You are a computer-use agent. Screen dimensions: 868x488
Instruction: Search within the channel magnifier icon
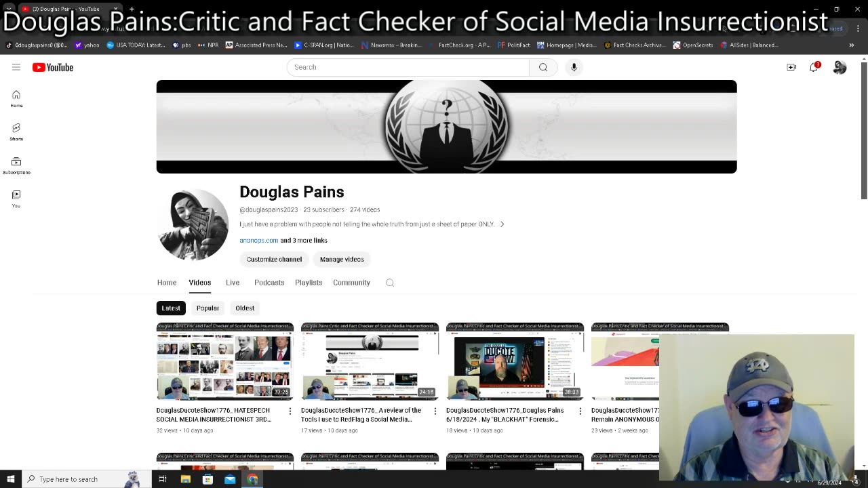click(x=390, y=283)
